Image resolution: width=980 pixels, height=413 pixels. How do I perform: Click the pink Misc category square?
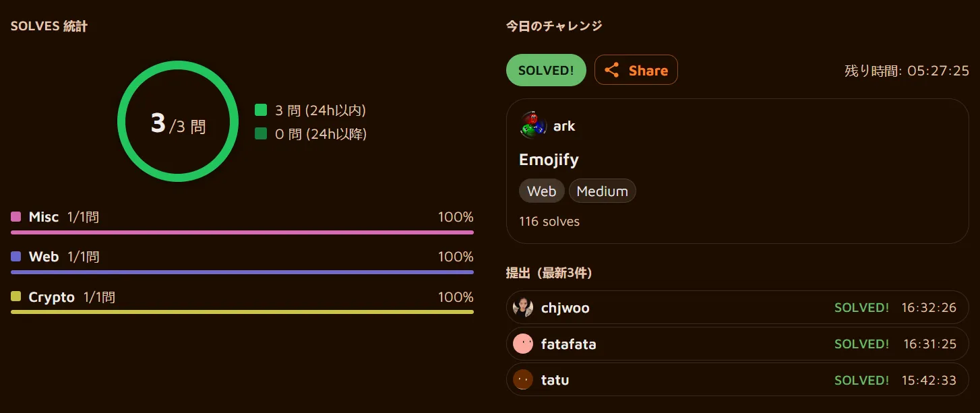pos(16,217)
